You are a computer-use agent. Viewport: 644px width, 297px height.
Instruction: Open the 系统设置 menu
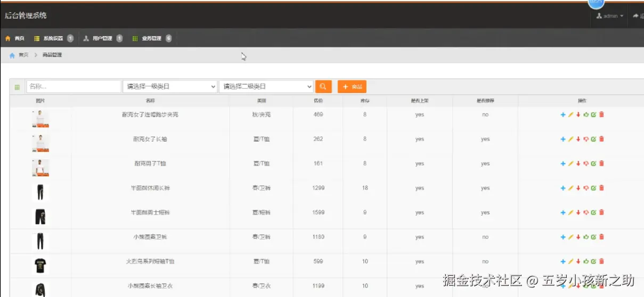pyautogui.click(x=53, y=38)
